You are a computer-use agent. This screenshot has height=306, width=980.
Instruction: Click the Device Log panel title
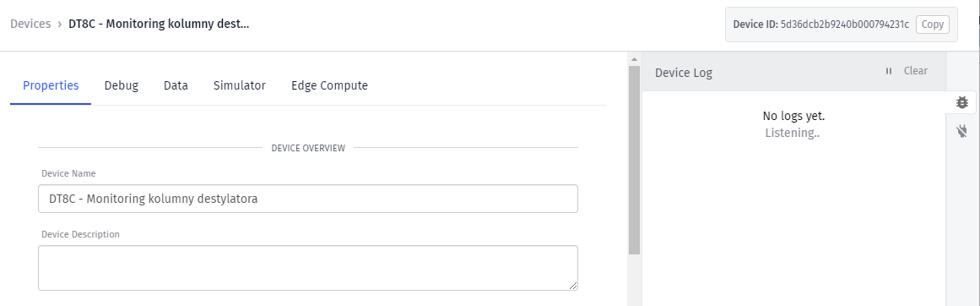[x=684, y=73]
